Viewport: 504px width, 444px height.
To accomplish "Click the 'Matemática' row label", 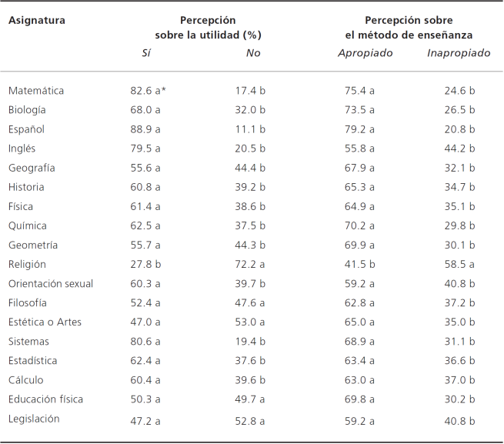I will pyautogui.click(x=36, y=91).
